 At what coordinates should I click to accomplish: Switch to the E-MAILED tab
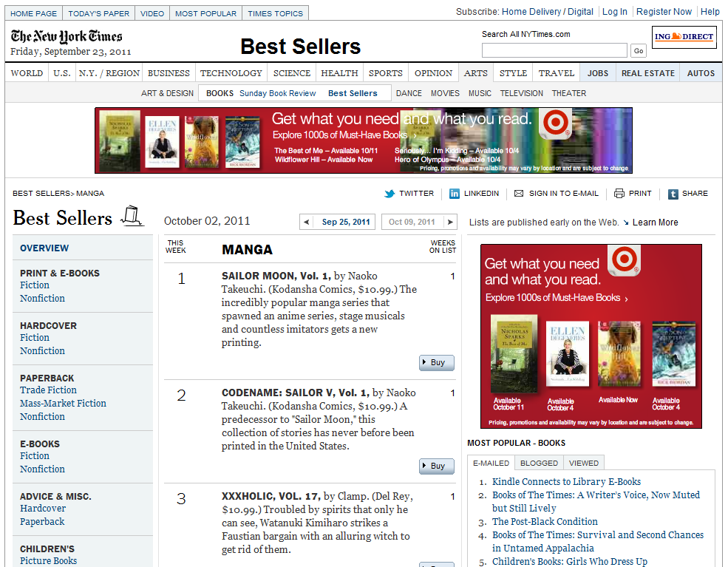coord(491,463)
